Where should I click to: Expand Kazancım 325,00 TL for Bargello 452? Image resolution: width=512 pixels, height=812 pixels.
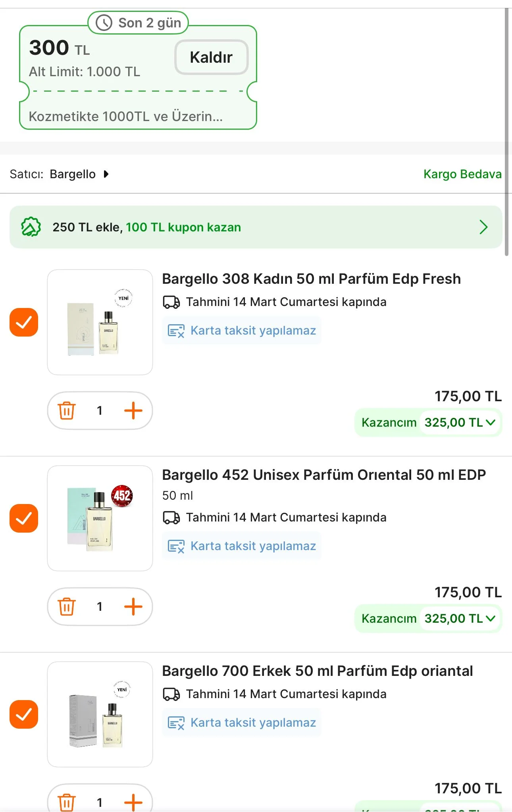coord(491,618)
